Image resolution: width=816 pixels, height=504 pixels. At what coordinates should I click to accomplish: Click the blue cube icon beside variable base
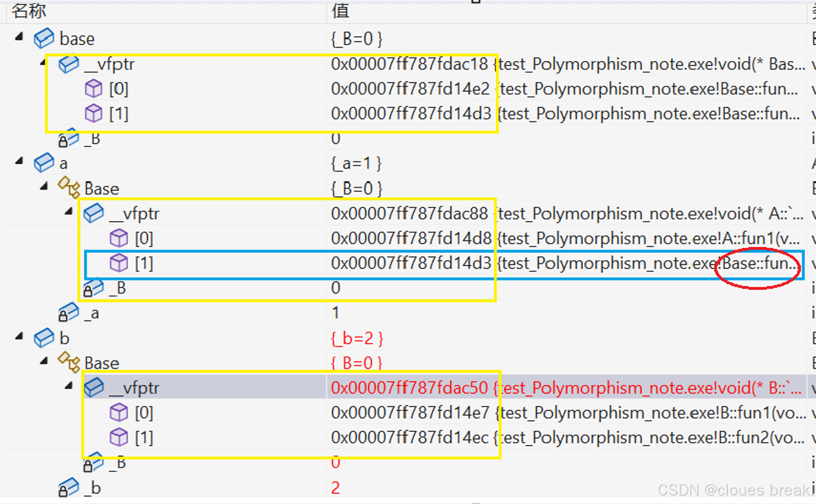tap(44, 38)
